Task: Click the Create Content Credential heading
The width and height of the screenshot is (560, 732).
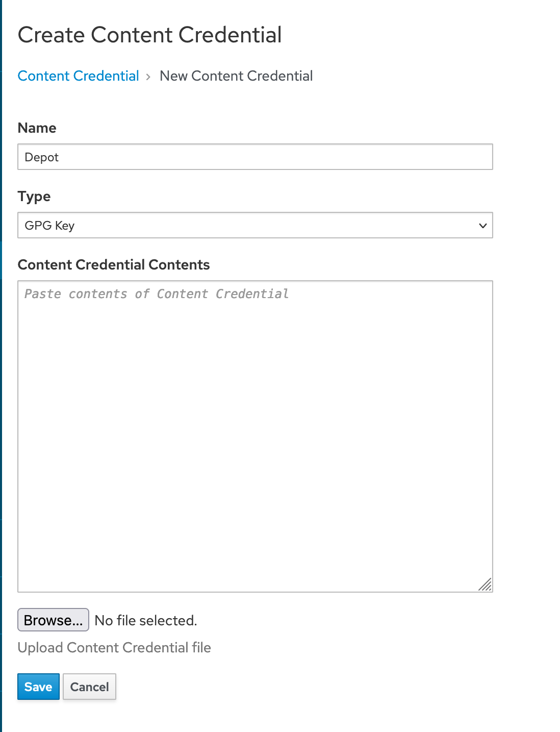Action: click(x=150, y=35)
